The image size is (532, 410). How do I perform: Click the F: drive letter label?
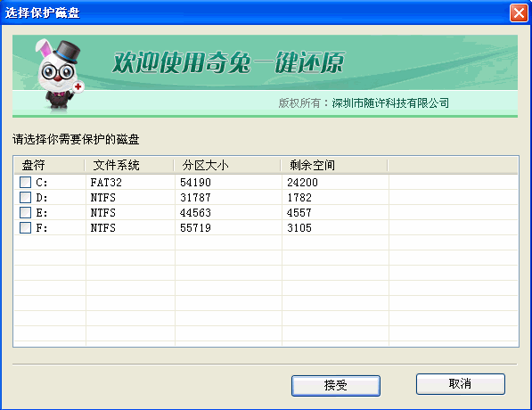coord(41,228)
